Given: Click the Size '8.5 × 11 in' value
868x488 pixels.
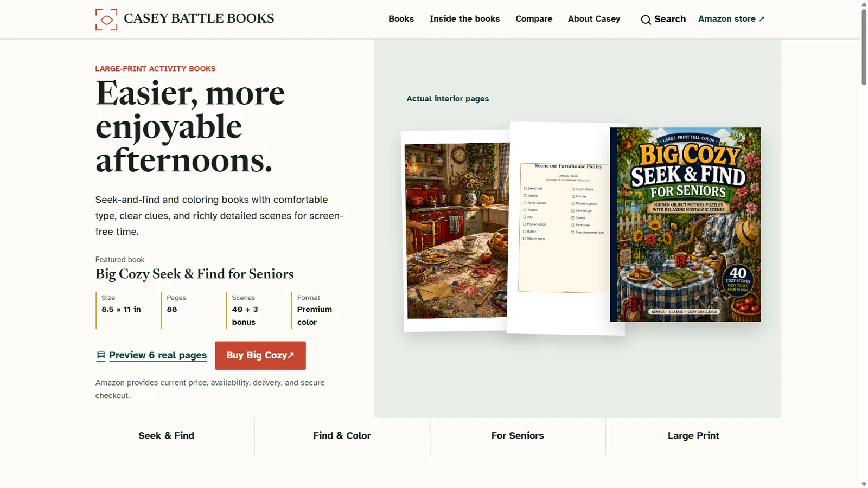Looking at the screenshot, I should click(121, 310).
